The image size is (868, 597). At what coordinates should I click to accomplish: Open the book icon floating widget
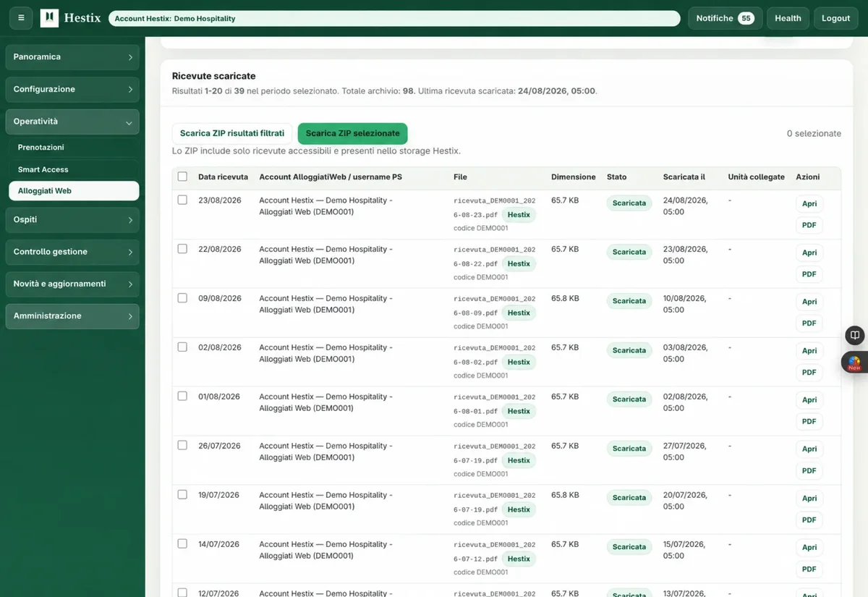[x=855, y=336]
